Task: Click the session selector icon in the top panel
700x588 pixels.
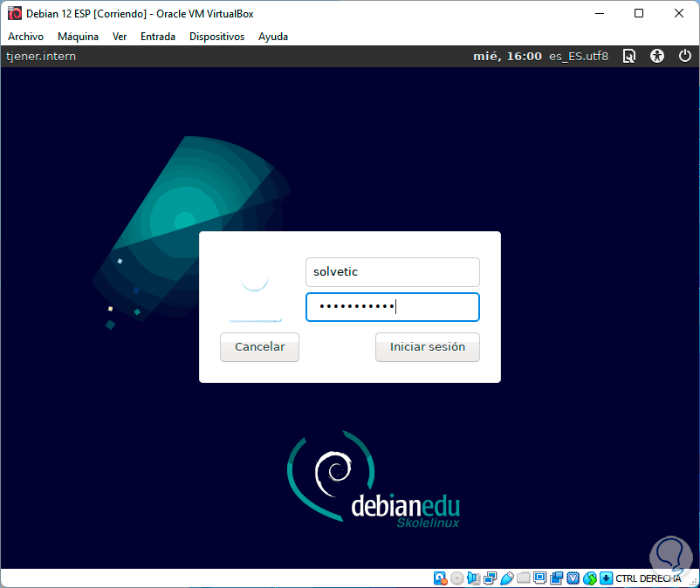Action: tap(629, 56)
